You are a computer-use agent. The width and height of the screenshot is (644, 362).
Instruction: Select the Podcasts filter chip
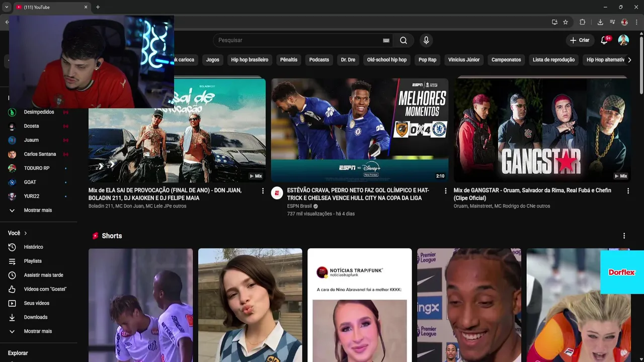(319, 60)
